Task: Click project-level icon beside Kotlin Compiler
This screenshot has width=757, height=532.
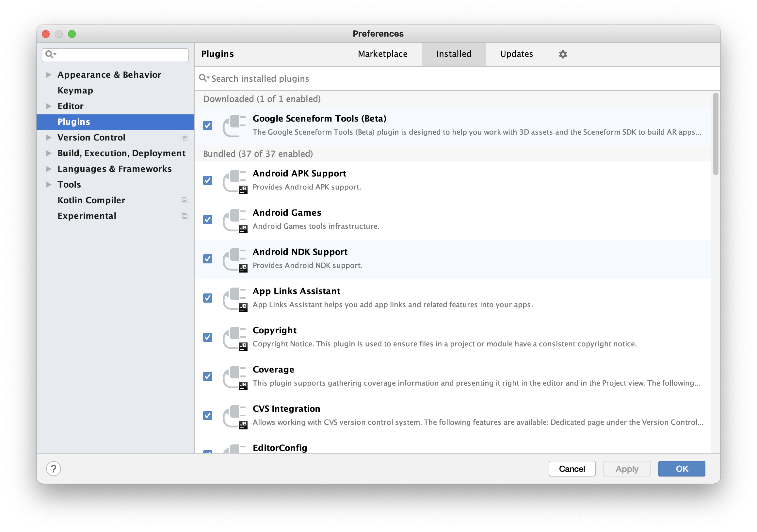Action: [185, 200]
